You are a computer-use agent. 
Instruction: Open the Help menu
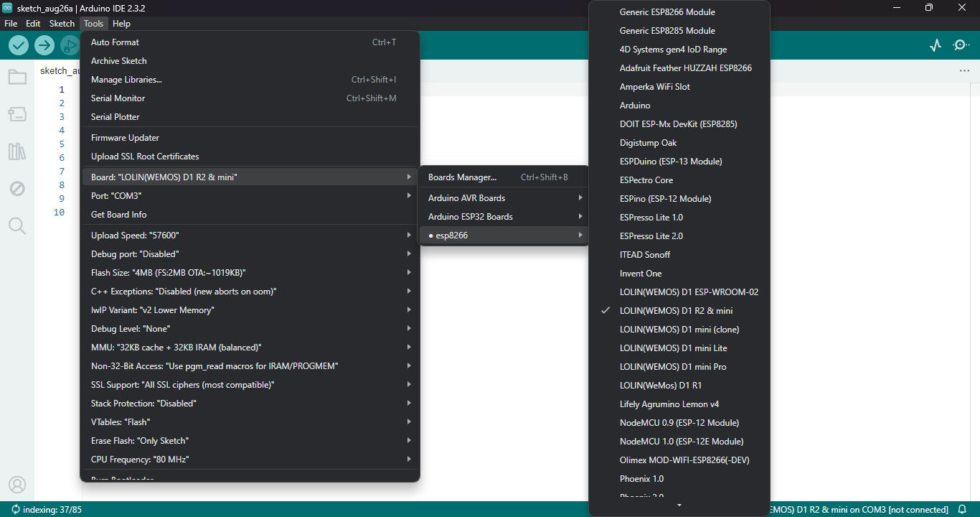tap(122, 24)
